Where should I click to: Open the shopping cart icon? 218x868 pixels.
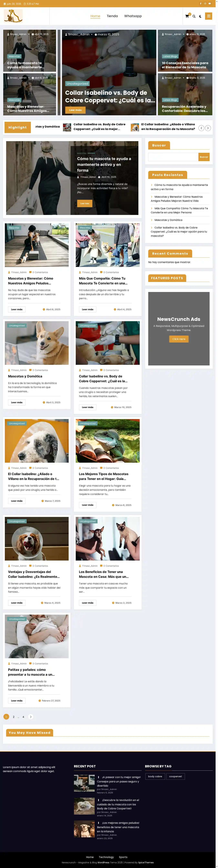[x=187, y=16]
